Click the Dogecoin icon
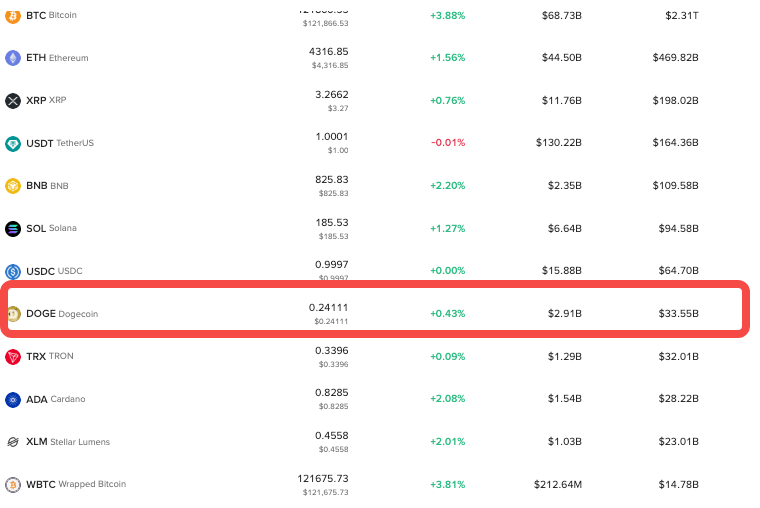 tap(13, 314)
